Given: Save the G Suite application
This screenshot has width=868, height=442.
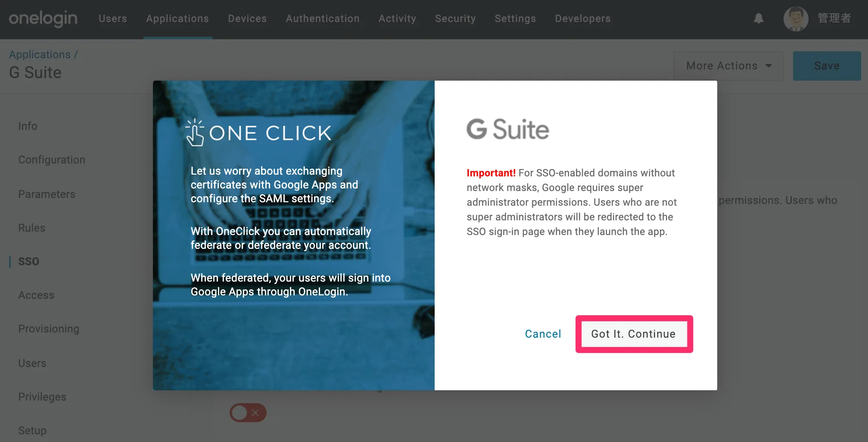Looking at the screenshot, I should point(827,66).
